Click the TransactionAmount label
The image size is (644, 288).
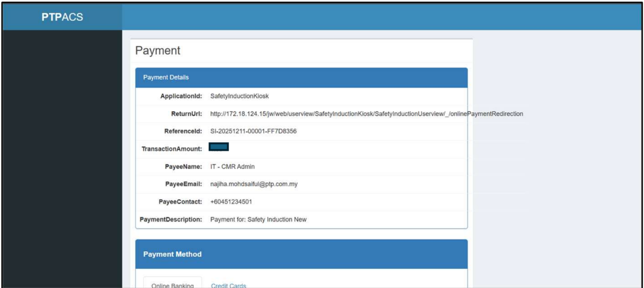[172, 149]
